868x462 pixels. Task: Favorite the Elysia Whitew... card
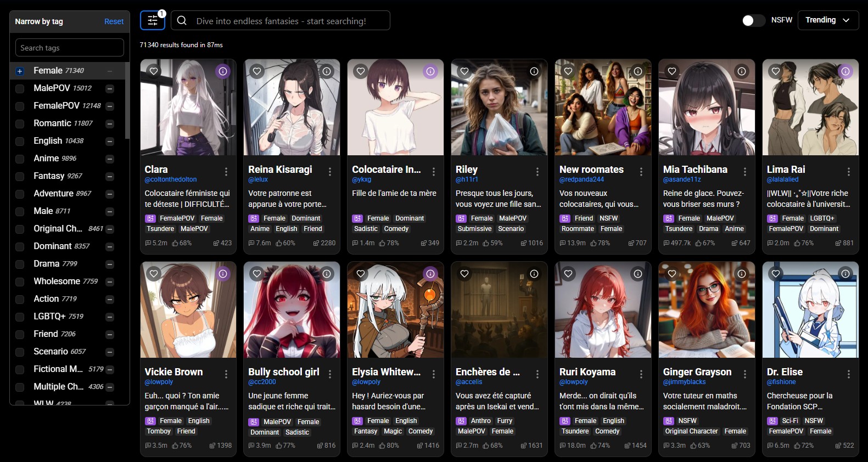[x=361, y=274]
